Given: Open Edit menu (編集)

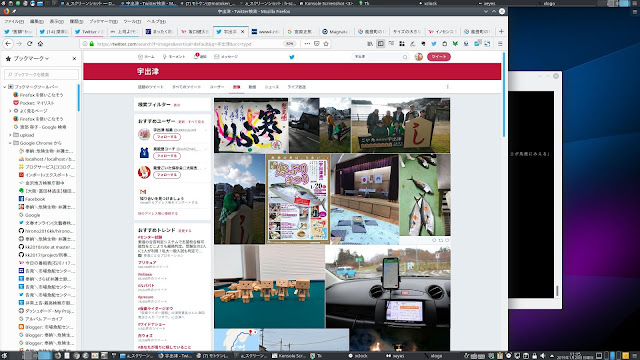Looking at the screenshot, I should pos(36,21).
